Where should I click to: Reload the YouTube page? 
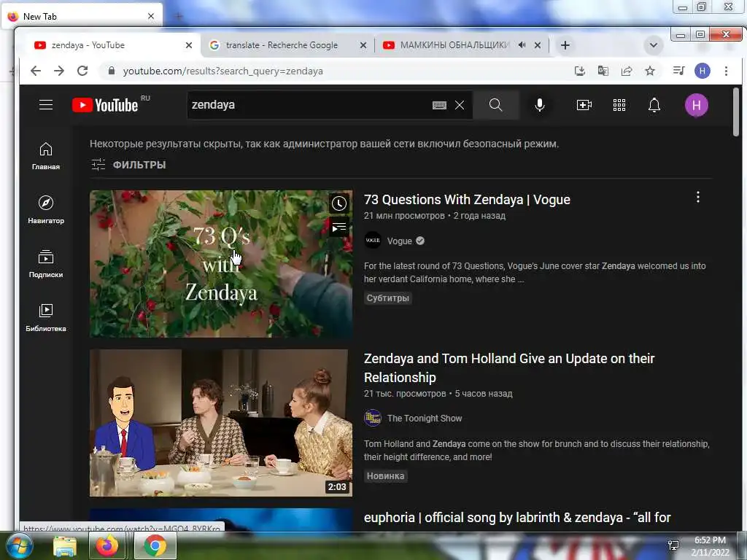click(82, 71)
